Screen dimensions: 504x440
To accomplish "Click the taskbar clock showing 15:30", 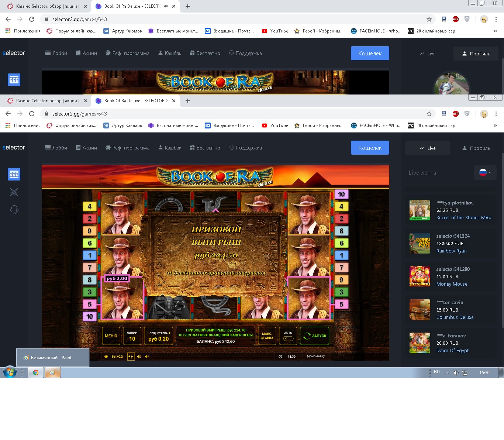I will pyautogui.click(x=484, y=373).
